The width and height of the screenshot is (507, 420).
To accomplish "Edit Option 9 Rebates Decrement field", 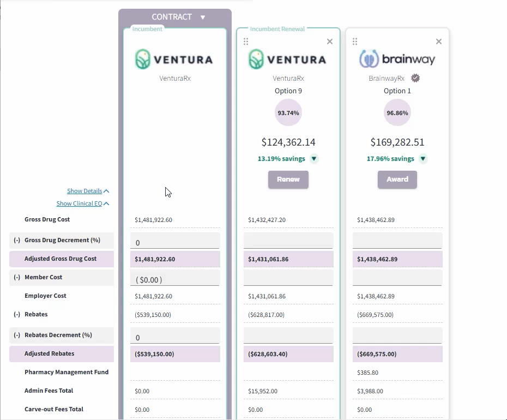I will pyautogui.click(x=288, y=335).
